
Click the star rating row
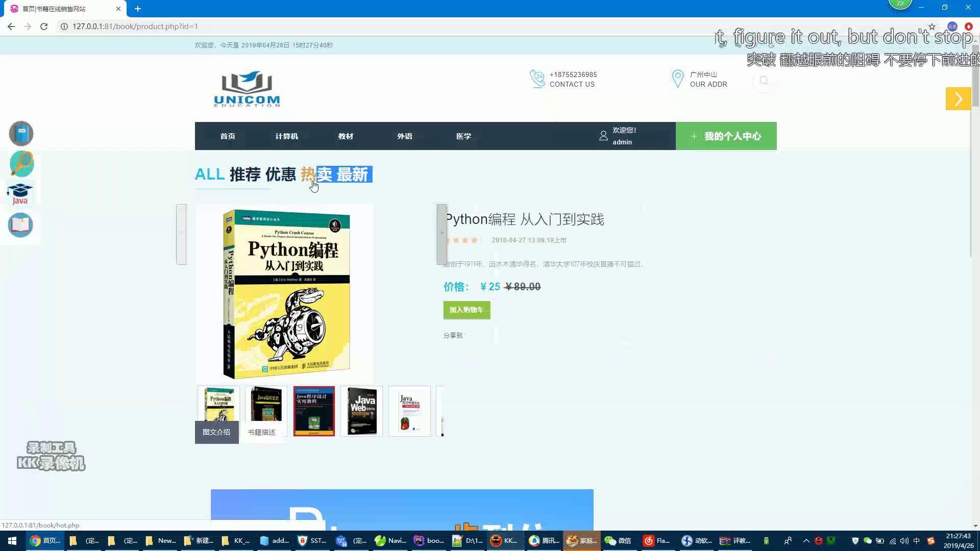click(462, 240)
